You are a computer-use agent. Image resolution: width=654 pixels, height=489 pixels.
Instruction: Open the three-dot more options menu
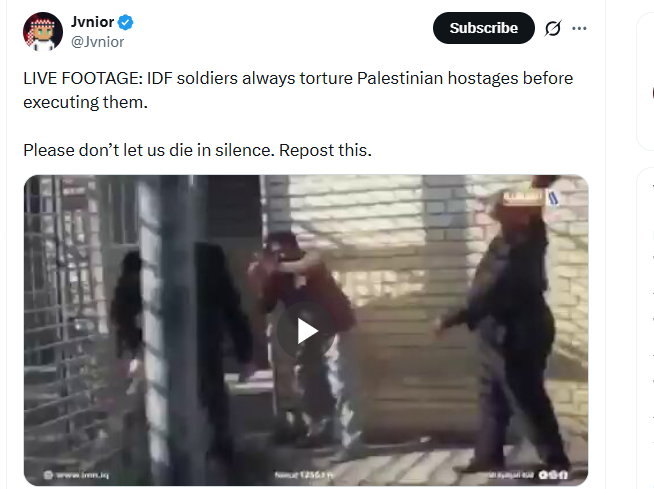point(579,28)
